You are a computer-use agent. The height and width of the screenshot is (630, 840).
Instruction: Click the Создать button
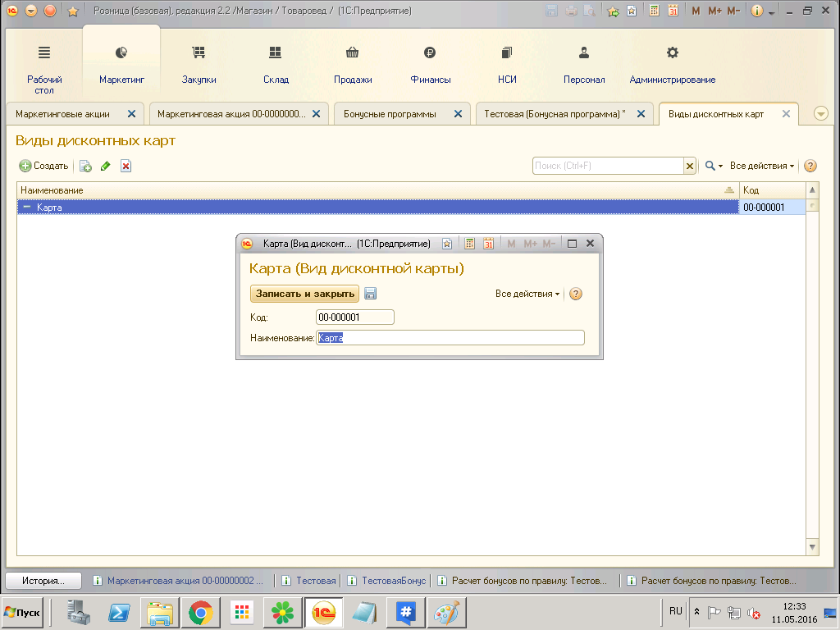click(x=44, y=166)
